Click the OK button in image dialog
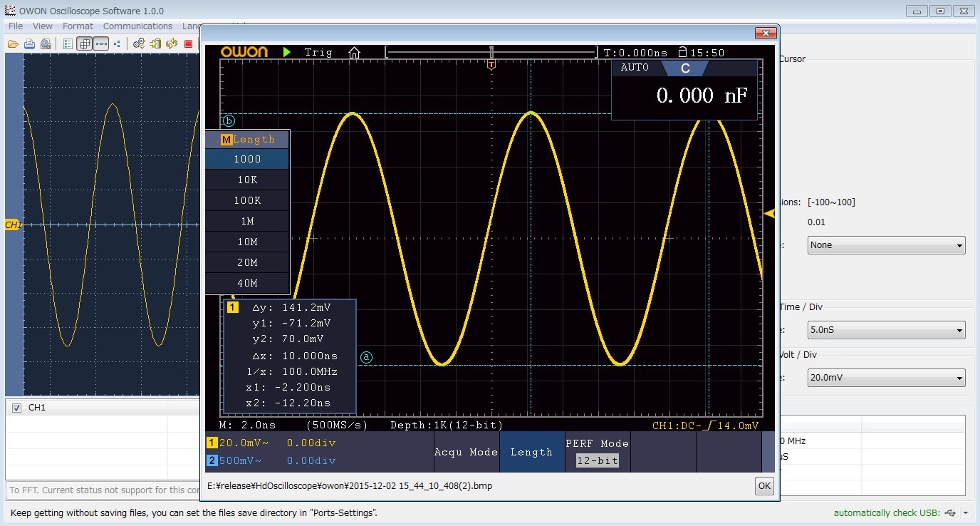The image size is (980, 526). 764,486
